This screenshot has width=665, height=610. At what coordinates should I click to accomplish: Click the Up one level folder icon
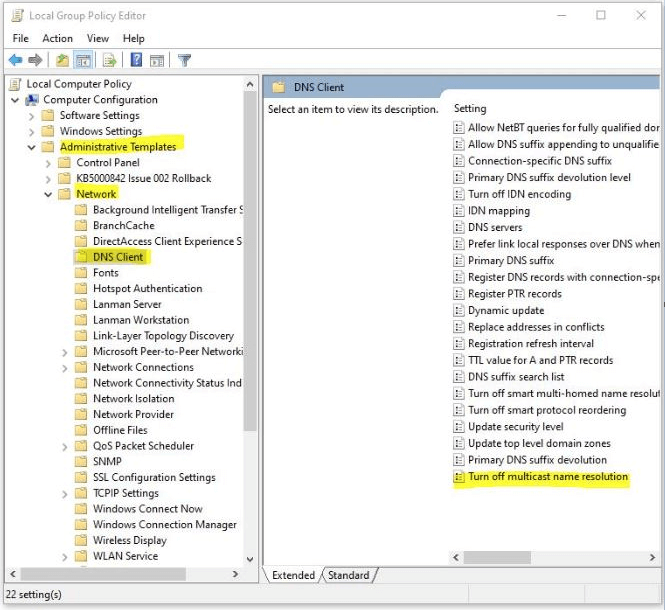63,60
